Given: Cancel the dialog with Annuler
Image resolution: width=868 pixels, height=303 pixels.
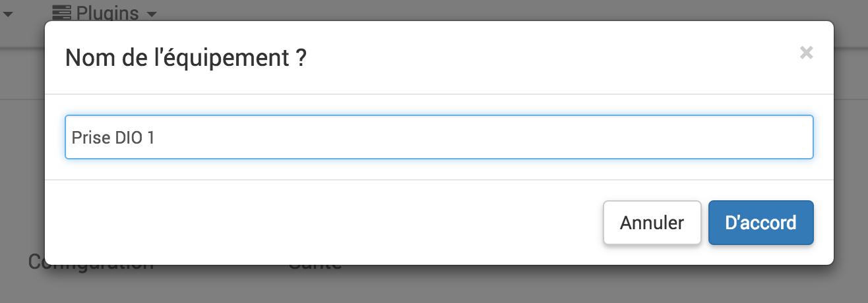Looking at the screenshot, I should pyautogui.click(x=652, y=223).
